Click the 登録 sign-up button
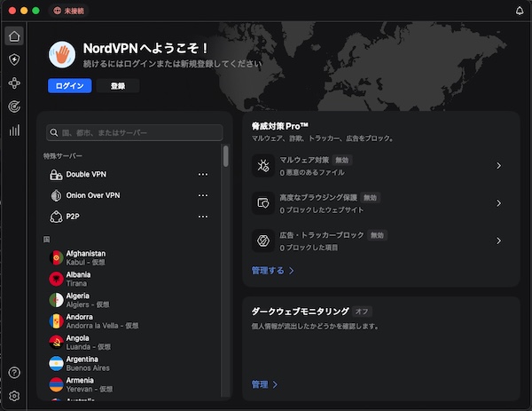532x411 pixels. [x=118, y=85]
